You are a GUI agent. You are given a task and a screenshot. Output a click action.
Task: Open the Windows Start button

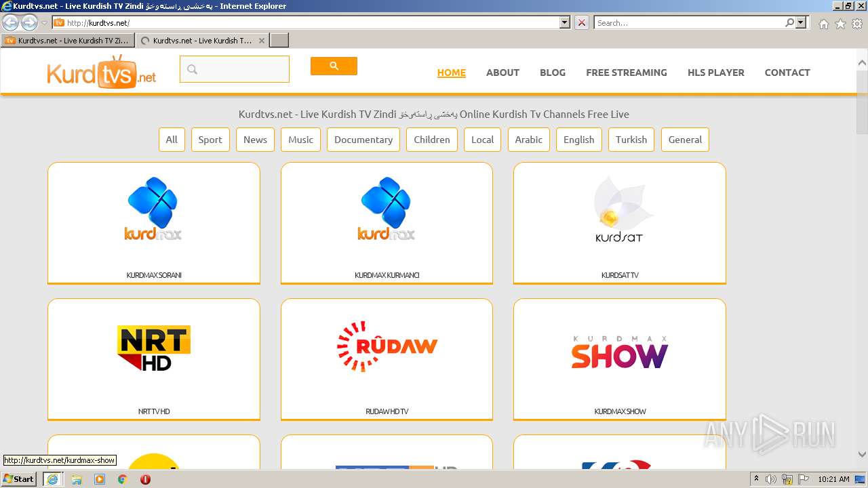tap(19, 479)
